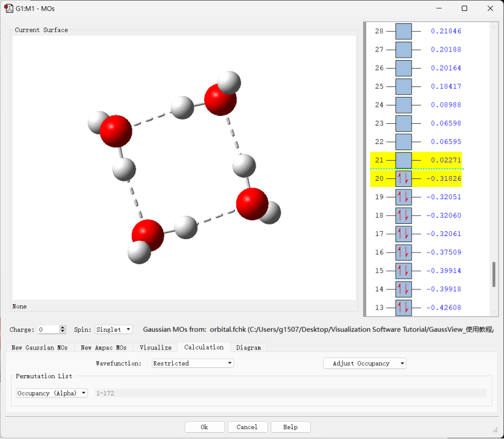Toggle occupied orbital 13 box
The height and width of the screenshot is (439, 504).
403,307
